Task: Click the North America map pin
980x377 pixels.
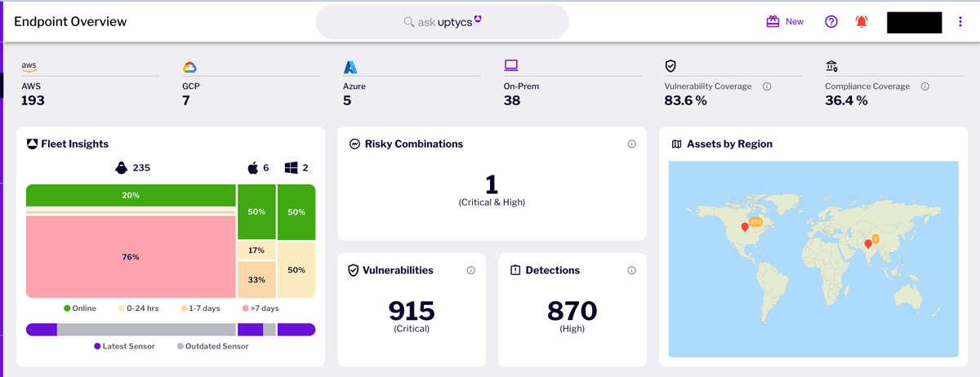Action: pos(745,227)
